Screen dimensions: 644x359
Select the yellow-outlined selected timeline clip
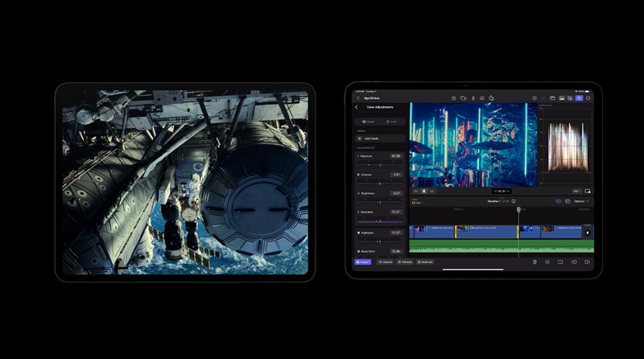pos(487,232)
